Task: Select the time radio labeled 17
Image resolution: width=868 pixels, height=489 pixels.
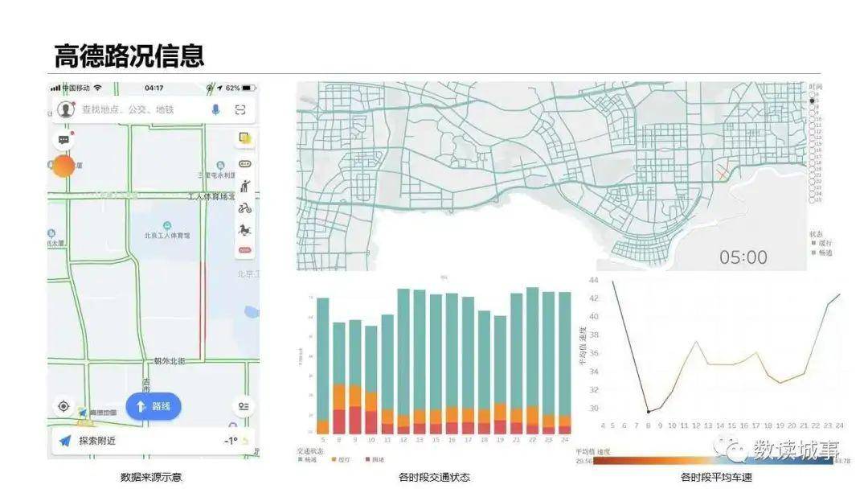Action: [812, 156]
